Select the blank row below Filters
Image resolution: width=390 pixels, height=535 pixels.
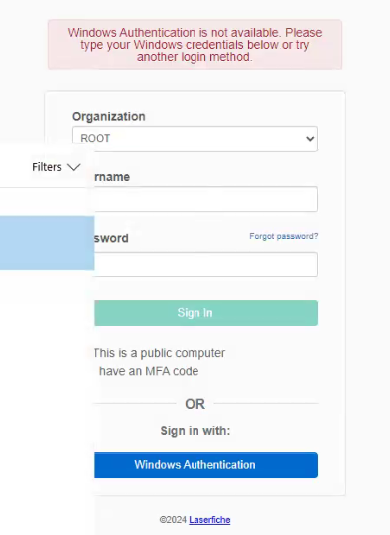[x=47, y=202]
